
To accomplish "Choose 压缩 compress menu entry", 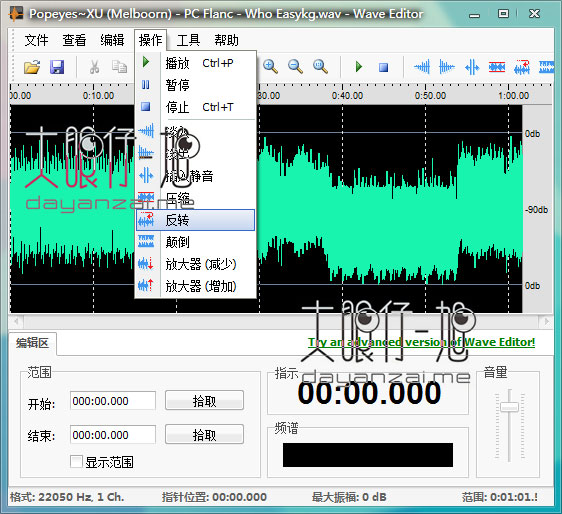I will click(x=196, y=198).
